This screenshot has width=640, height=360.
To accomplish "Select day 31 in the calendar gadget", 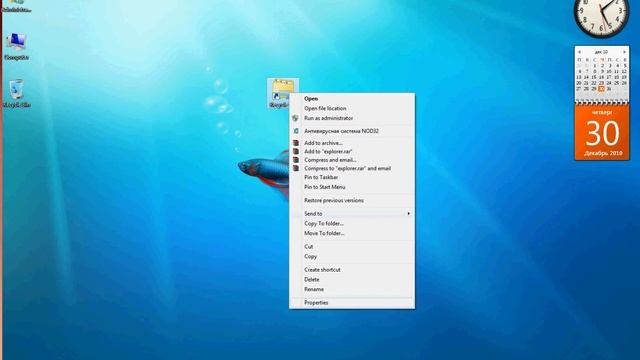I will point(609,89).
